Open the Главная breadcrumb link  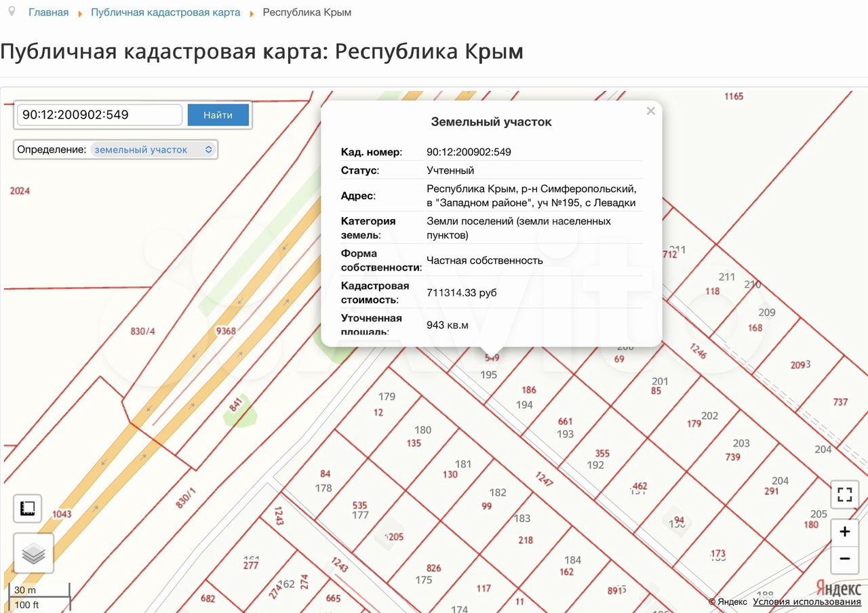pos(48,12)
